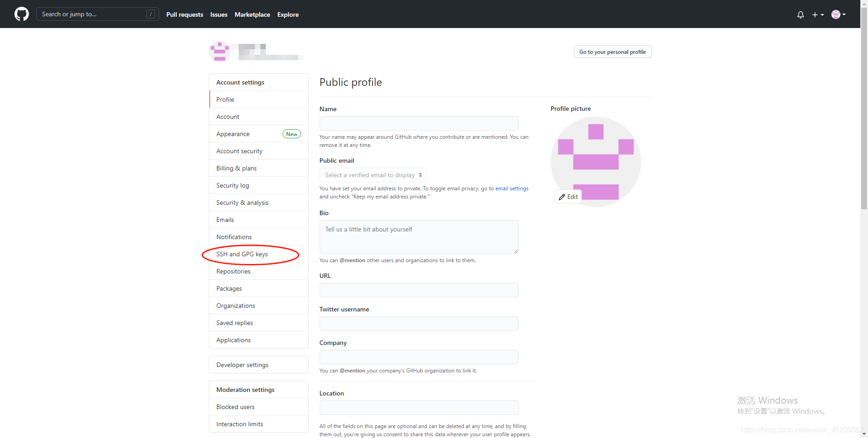Open Security log
The height and width of the screenshot is (438, 868).
tap(259, 185)
